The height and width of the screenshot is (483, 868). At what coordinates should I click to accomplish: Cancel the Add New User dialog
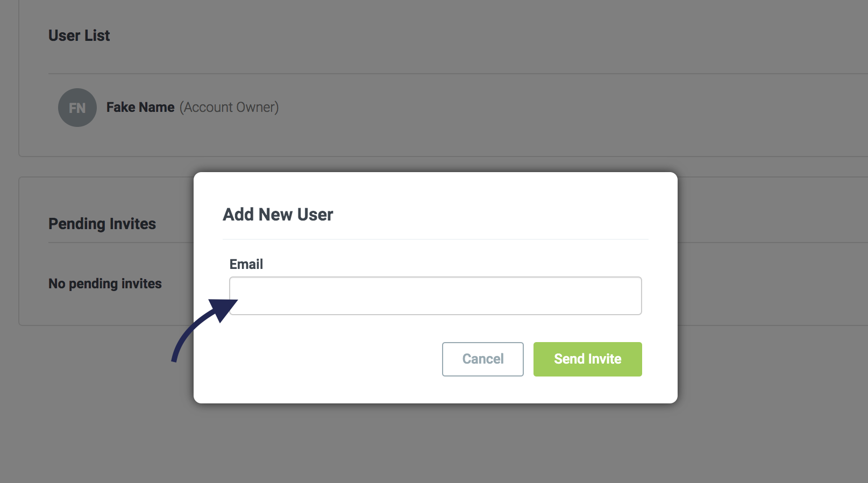click(483, 359)
